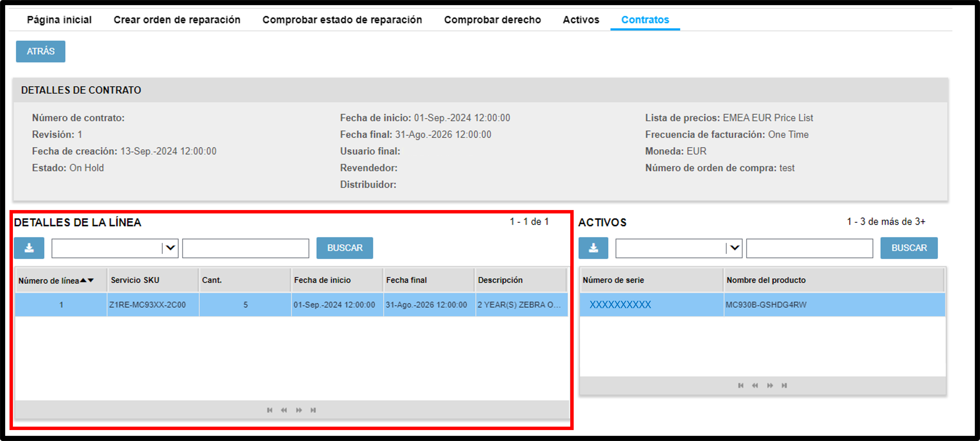Switch to Comprobar estado de reparación tab
This screenshot has width=980, height=441.
tap(342, 20)
